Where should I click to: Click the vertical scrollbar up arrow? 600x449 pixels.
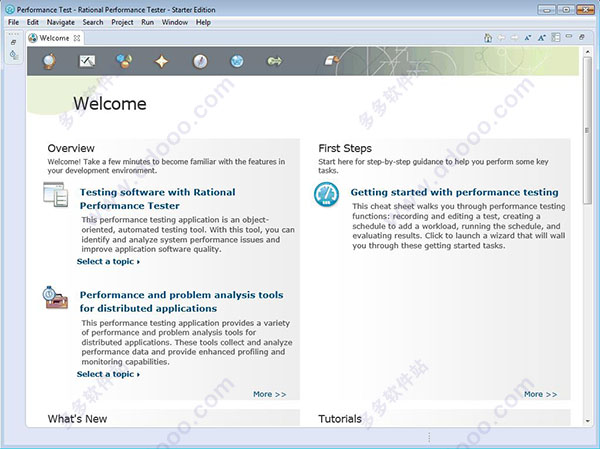click(587, 51)
